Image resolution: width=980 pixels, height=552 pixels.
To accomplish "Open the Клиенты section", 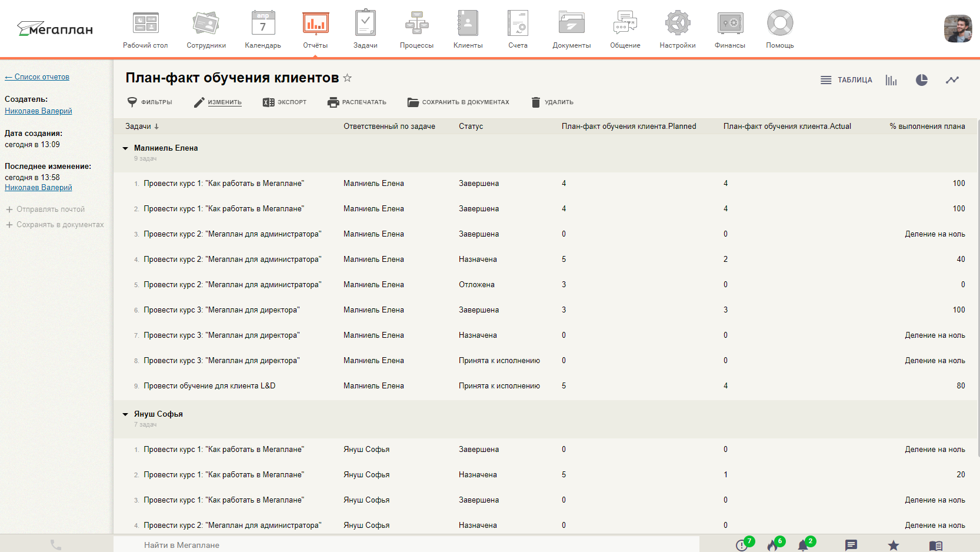I will [468, 29].
